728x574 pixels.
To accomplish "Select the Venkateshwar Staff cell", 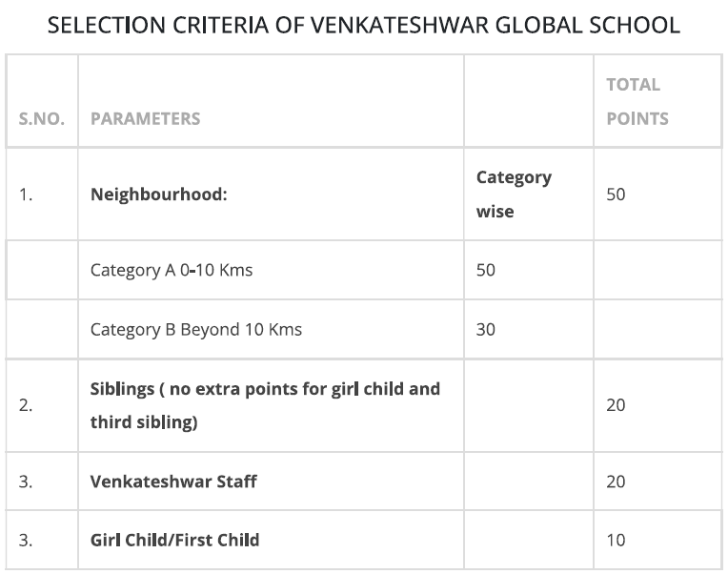I will point(173,482).
